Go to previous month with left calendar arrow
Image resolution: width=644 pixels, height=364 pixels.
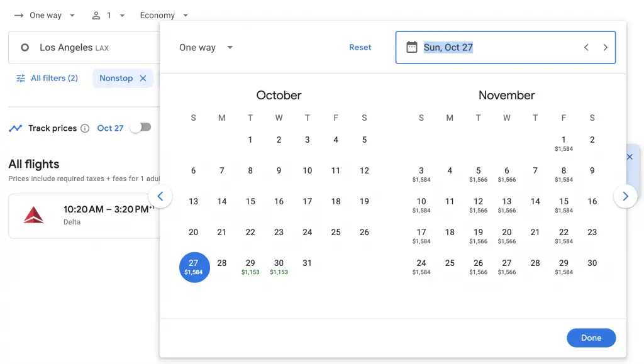160,196
